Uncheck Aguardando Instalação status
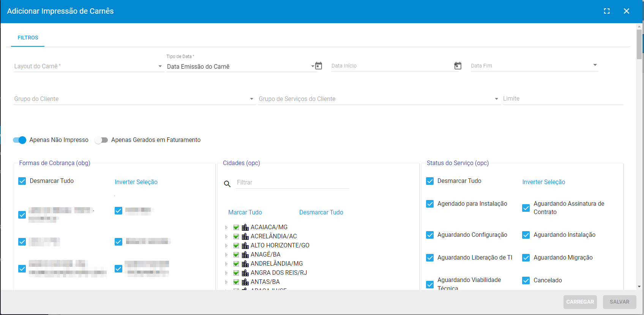Viewport: 644px width, 315px height. click(526, 235)
